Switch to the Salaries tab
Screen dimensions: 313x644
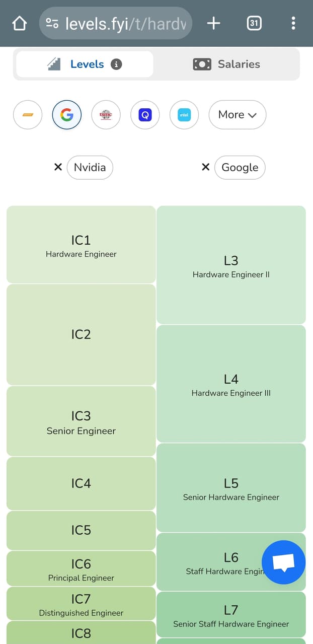(x=227, y=64)
